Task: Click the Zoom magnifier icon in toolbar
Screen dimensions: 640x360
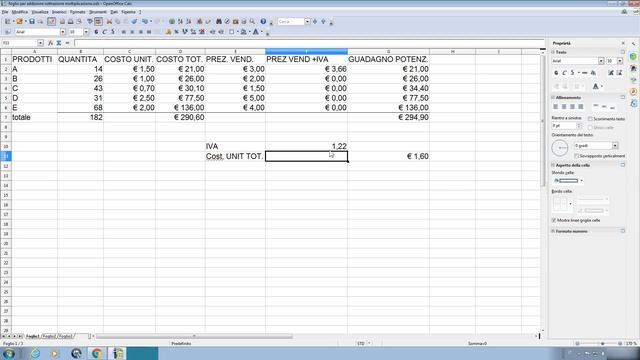Action: (252, 21)
